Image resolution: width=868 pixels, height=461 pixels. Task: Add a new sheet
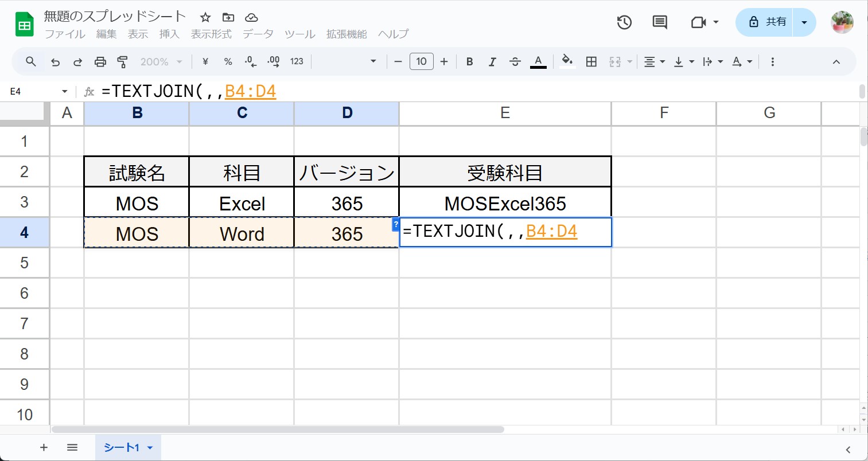point(44,447)
